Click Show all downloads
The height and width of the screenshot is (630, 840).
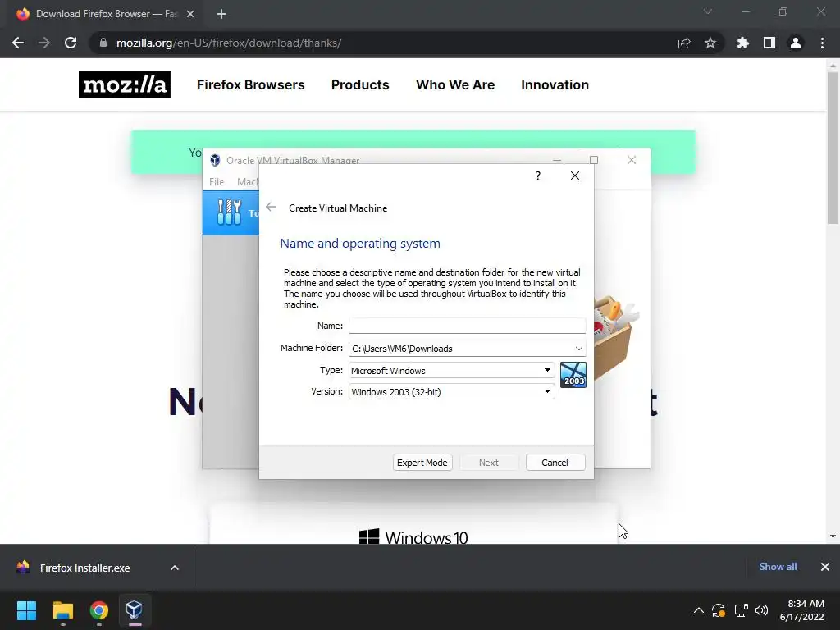click(778, 567)
